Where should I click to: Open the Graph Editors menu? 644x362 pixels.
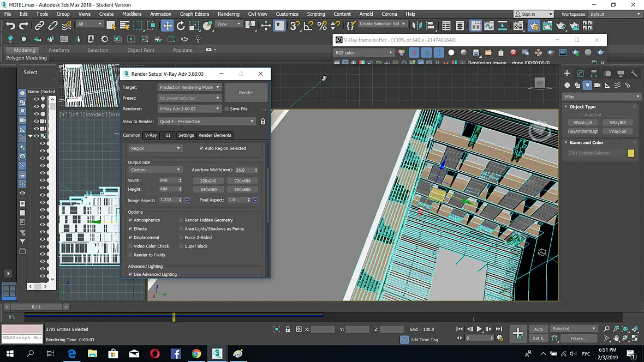coord(194,14)
